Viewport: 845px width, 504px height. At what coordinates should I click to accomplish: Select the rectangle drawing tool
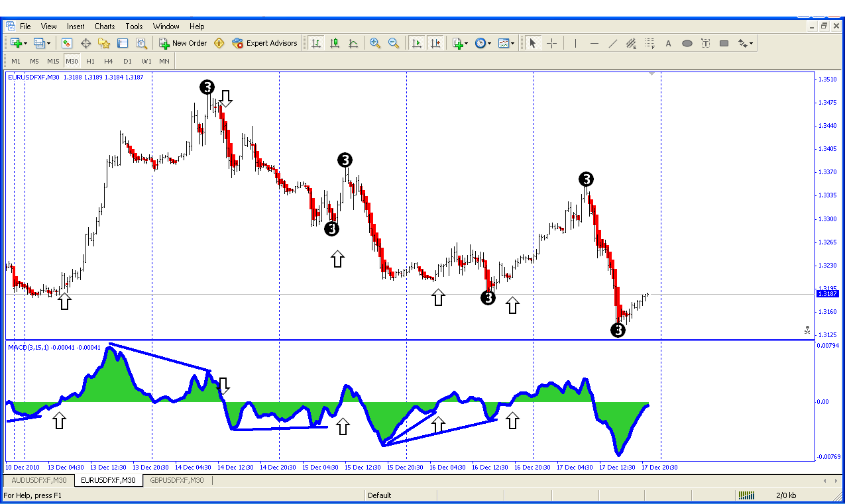[x=724, y=43]
